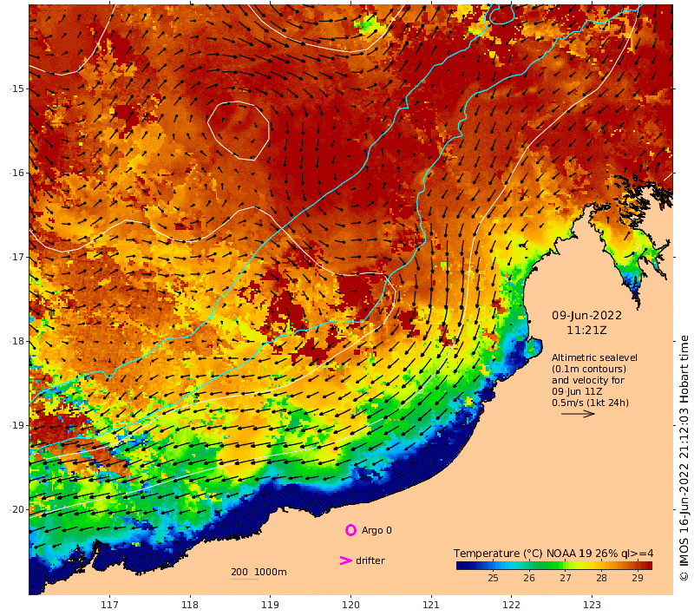Click the '122' longitude axis label
Viewport: 694px width, 616px height.
(x=511, y=605)
